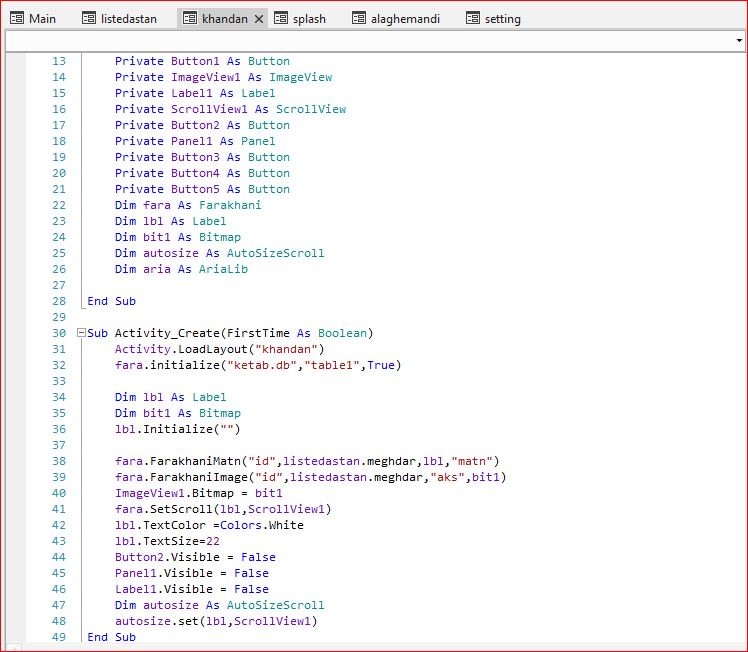Place cursor on 'Private Panel1 As Panel'
This screenshot has width=748, height=652.
point(195,141)
